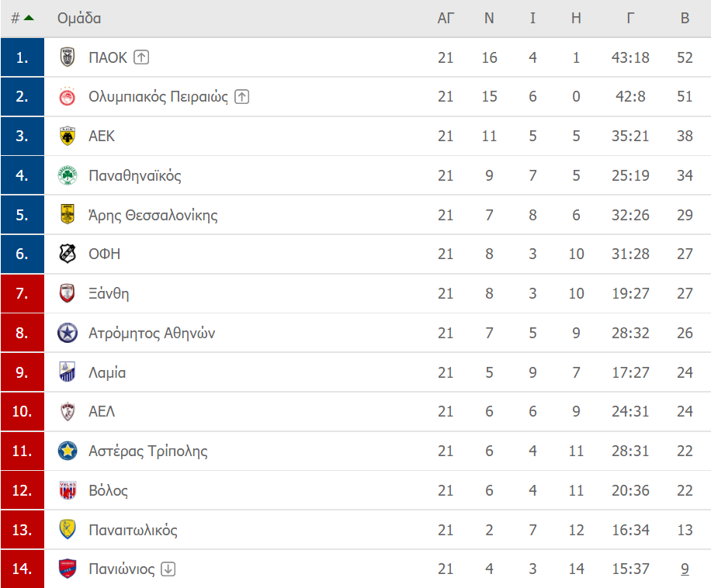The image size is (711, 588).
Task: Sort by the N wins column header
Action: (489, 18)
